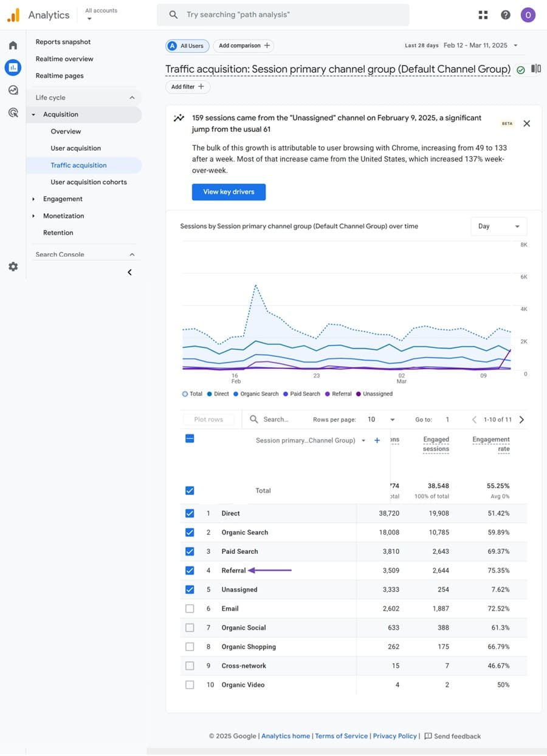
Task: Click the compare/customize report icon
Action: tap(536, 69)
